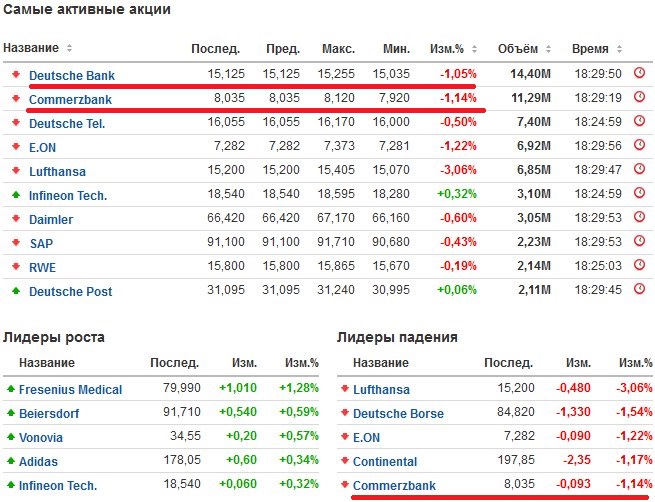Open Beiersdorf in the growth leaders list

click(x=51, y=413)
